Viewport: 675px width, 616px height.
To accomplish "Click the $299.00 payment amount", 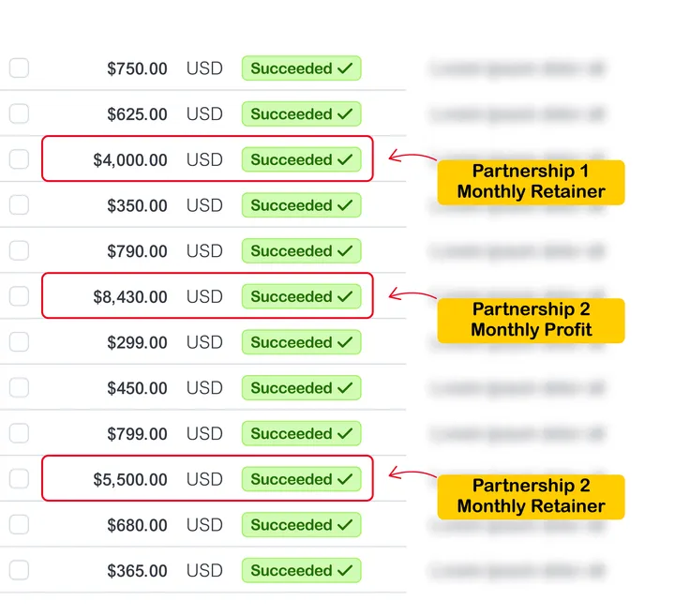I will (x=137, y=342).
